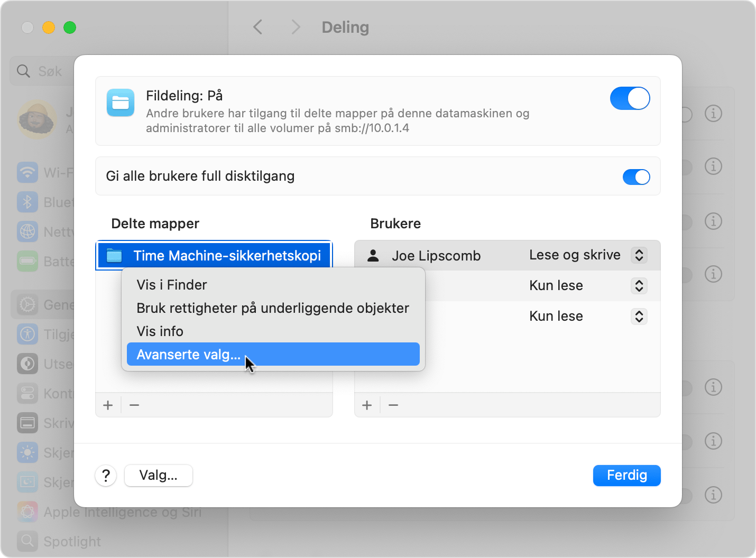Open Tilgjengelighet accessibility icon in sidebar
Image resolution: width=756 pixels, height=558 pixels.
pos(27,334)
